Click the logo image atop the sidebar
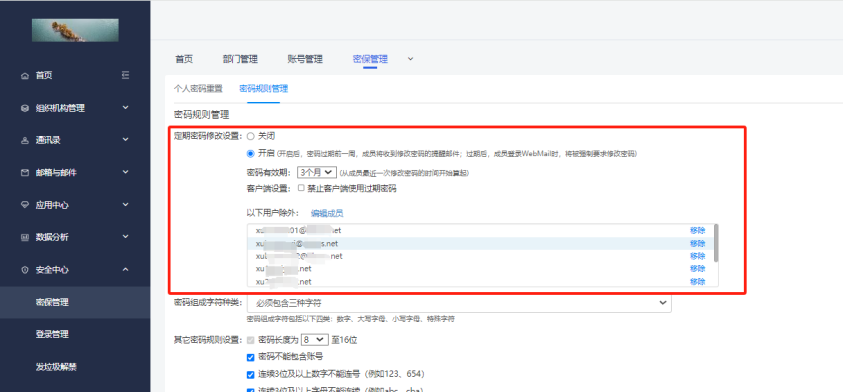The width and height of the screenshot is (843, 392). pyautogui.click(x=75, y=30)
